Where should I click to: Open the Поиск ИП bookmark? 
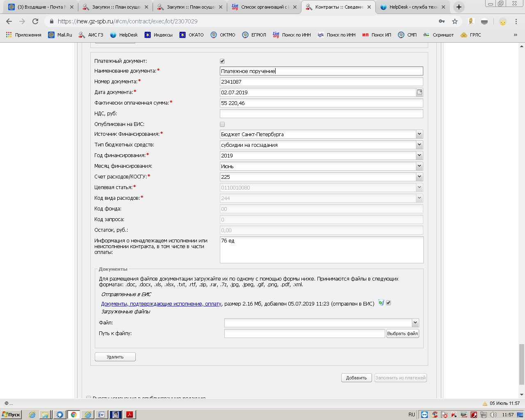(377, 35)
